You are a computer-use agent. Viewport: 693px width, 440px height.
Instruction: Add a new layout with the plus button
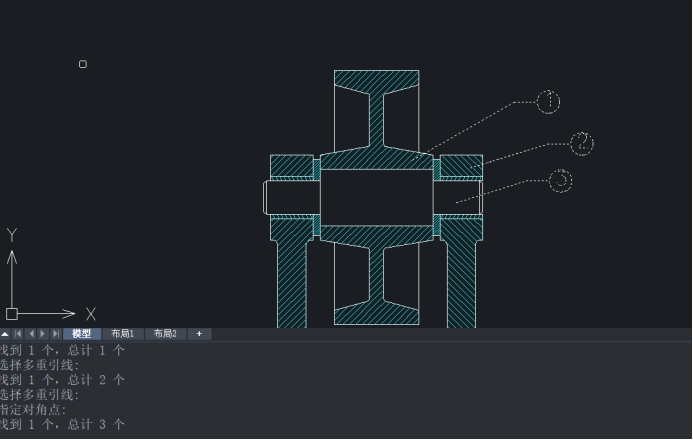point(199,334)
